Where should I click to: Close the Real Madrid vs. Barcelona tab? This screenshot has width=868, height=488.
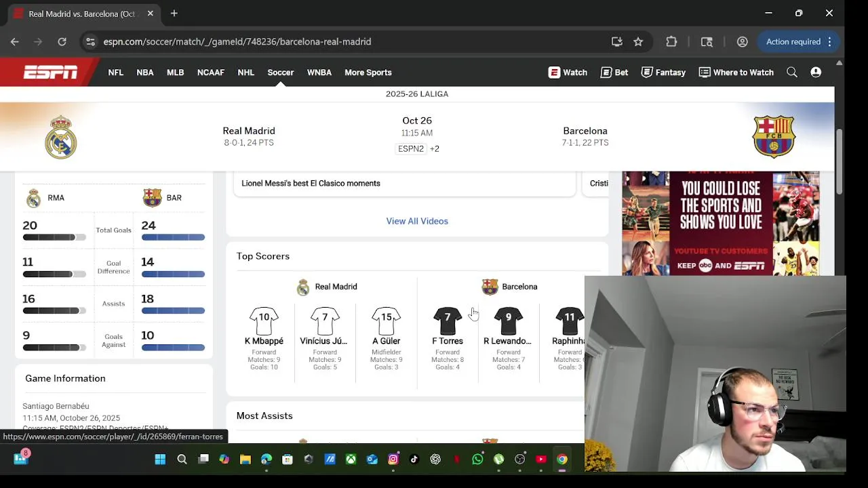coord(150,14)
